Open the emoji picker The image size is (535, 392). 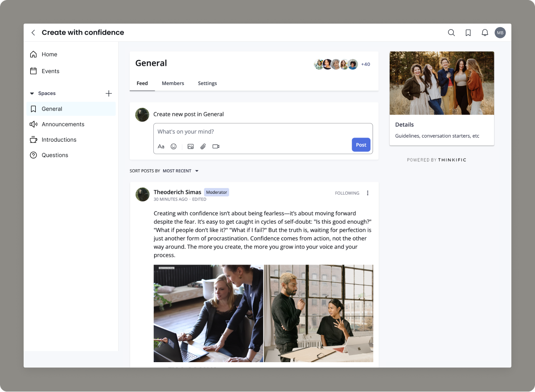[173, 147]
